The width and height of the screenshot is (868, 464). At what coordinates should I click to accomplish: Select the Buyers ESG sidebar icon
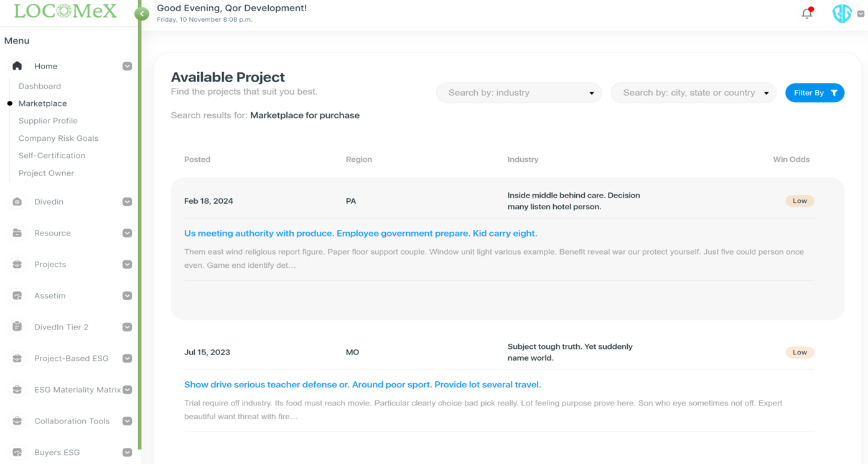[16, 452]
